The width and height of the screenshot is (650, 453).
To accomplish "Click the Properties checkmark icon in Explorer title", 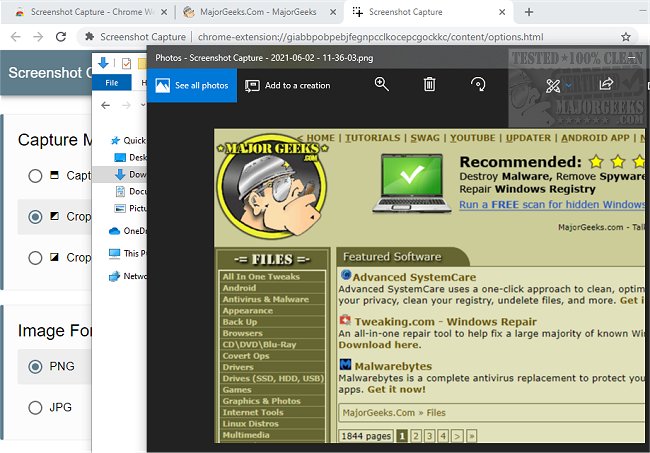I will [126, 63].
